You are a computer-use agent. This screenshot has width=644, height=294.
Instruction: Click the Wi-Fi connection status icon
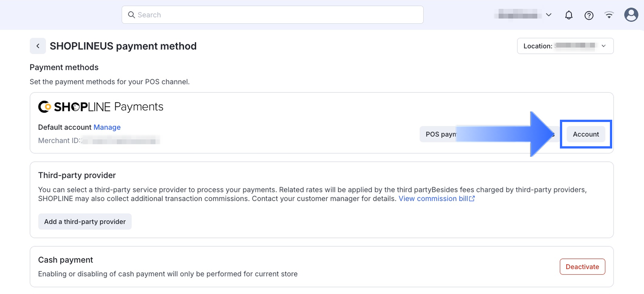[x=609, y=15]
